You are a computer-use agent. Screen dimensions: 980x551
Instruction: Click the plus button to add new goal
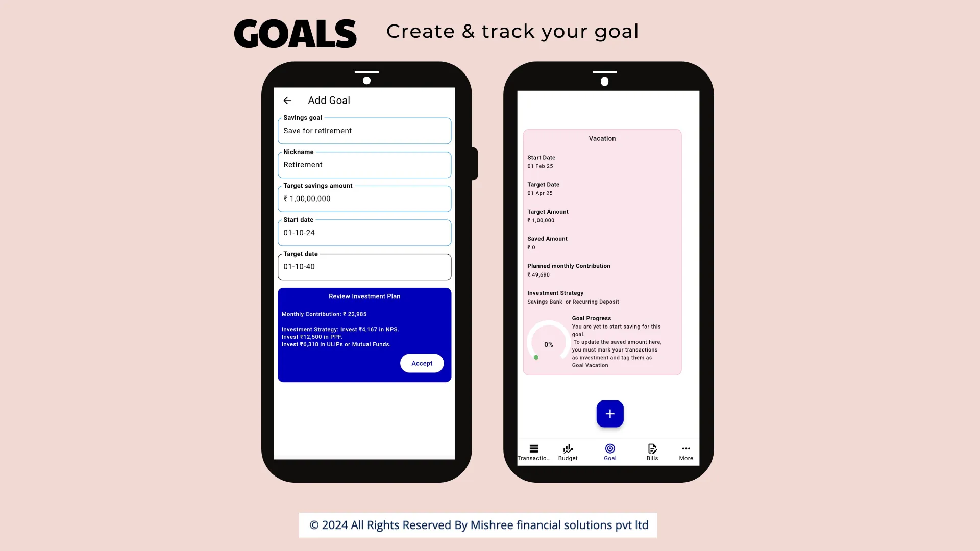(x=610, y=414)
